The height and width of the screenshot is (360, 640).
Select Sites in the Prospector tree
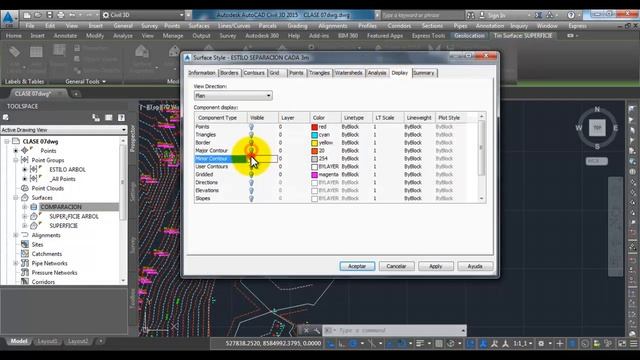pos(37,244)
